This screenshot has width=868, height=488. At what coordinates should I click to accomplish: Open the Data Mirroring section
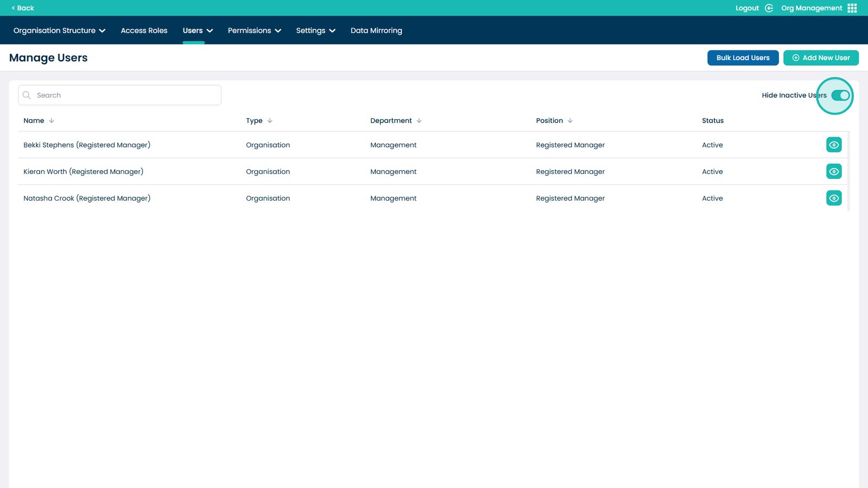(x=376, y=30)
